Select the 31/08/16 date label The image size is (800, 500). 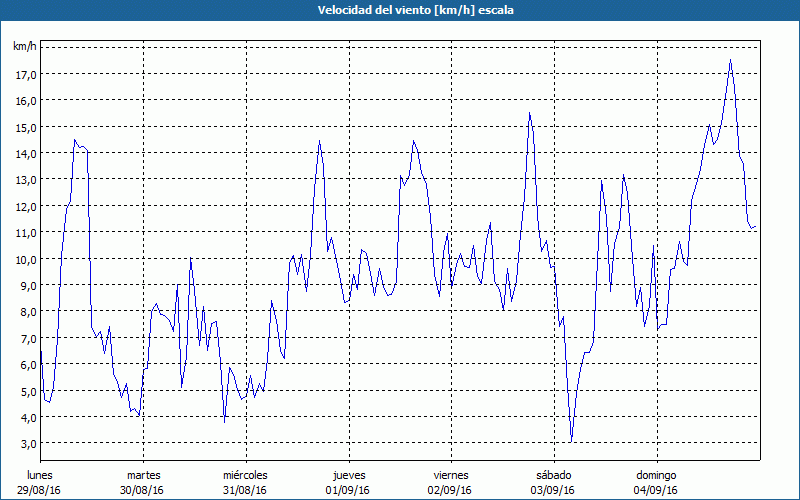click(x=245, y=490)
